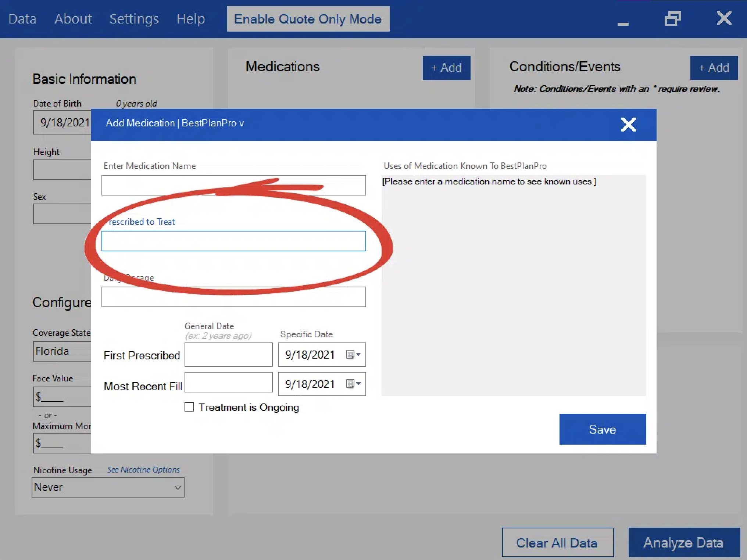Check the Treatment is Ongoing box
Screen dimensions: 747x560
(189, 407)
